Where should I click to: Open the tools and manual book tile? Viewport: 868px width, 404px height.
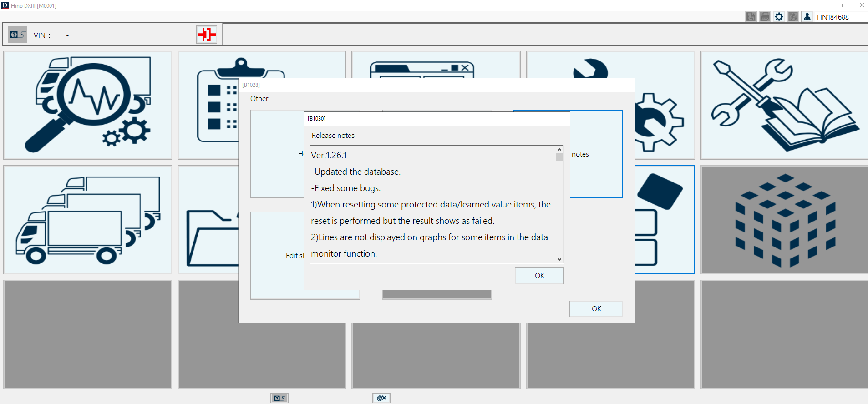784,105
